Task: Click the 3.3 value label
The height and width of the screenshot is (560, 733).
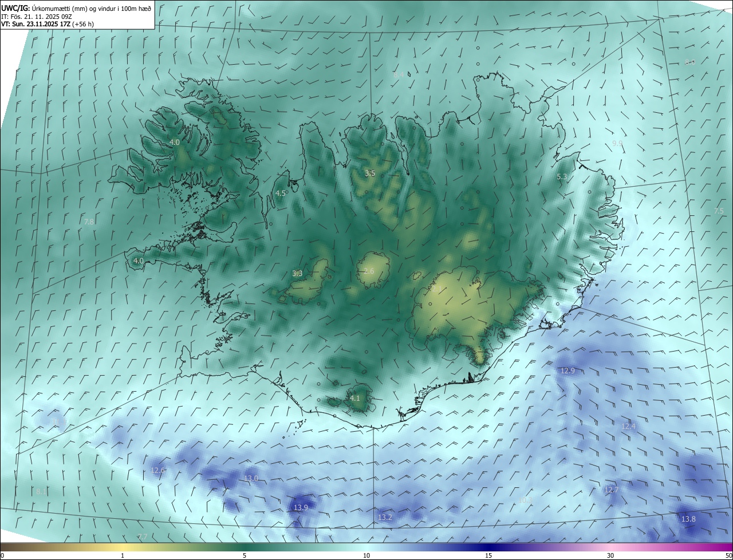Action: click(x=297, y=274)
